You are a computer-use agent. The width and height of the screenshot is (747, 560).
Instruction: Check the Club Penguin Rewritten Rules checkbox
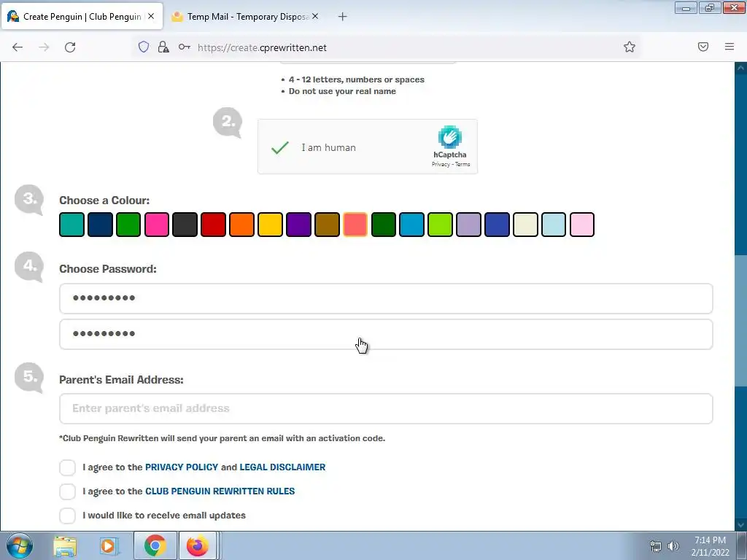[x=68, y=491]
